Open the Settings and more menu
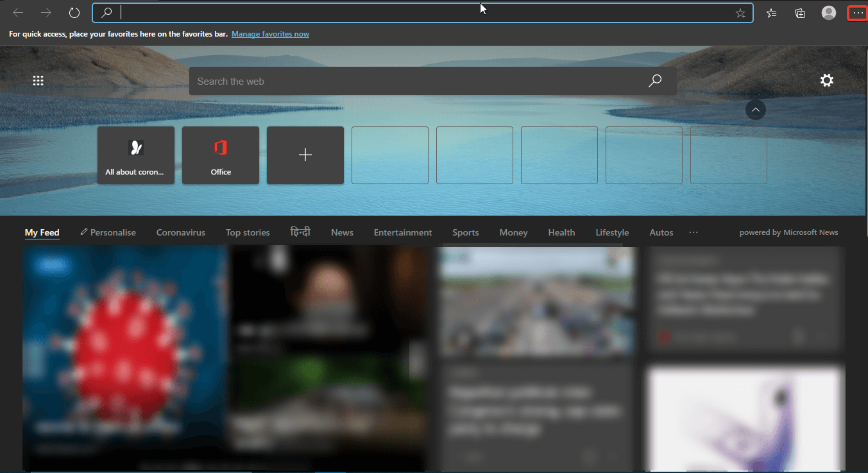Image resolution: width=868 pixels, height=473 pixels. click(x=857, y=13)
